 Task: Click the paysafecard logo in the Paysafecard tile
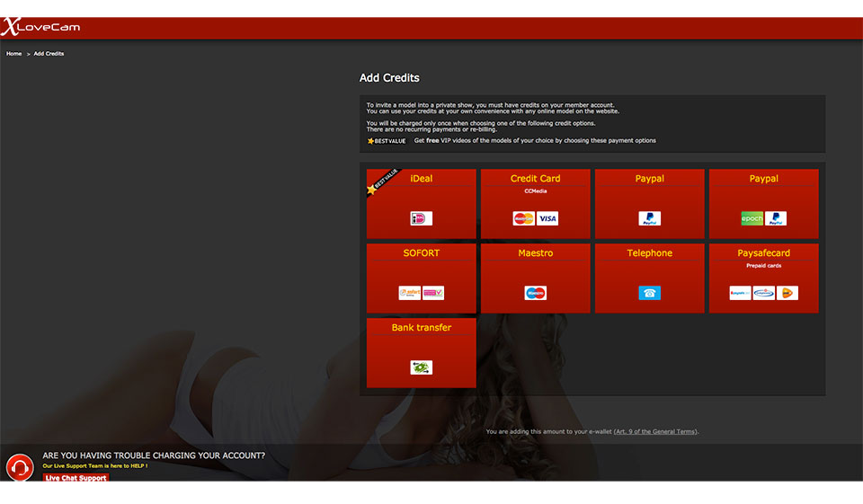[x=740, y=293]
